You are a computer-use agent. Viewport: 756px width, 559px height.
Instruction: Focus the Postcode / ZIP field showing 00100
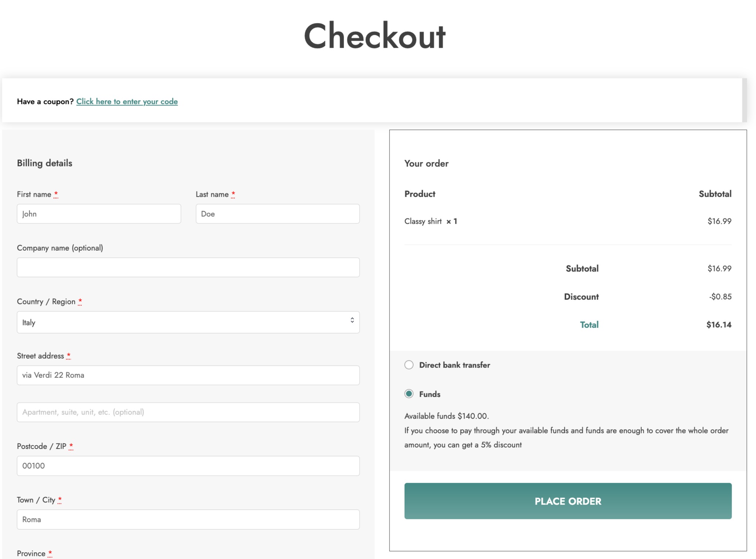tap(188, 466)
